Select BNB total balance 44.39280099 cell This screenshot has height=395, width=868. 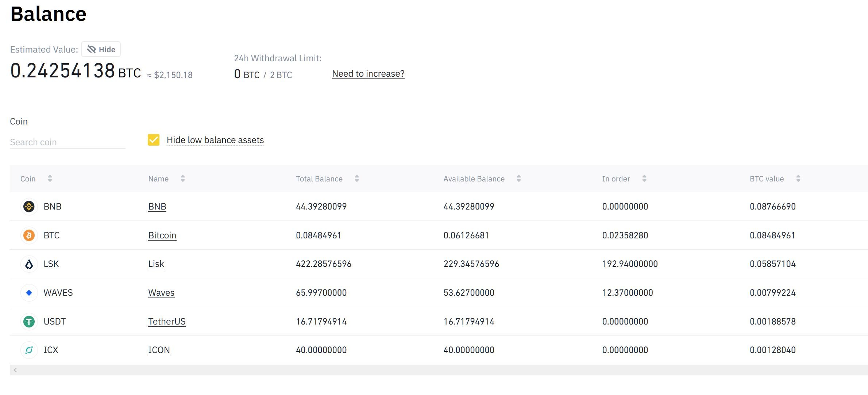pos(321,207)
